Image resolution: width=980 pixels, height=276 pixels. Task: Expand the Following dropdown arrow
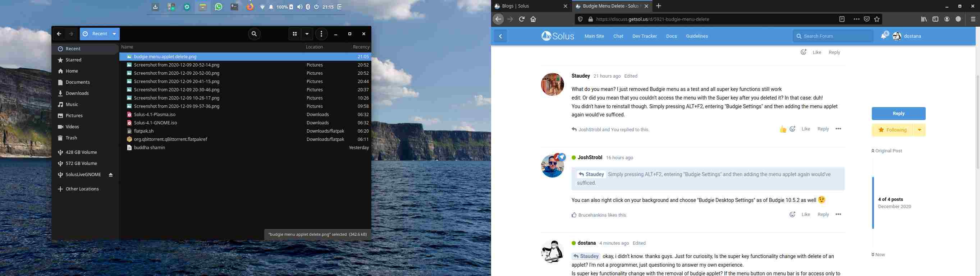pyautogui.click(x=919, y=130)
